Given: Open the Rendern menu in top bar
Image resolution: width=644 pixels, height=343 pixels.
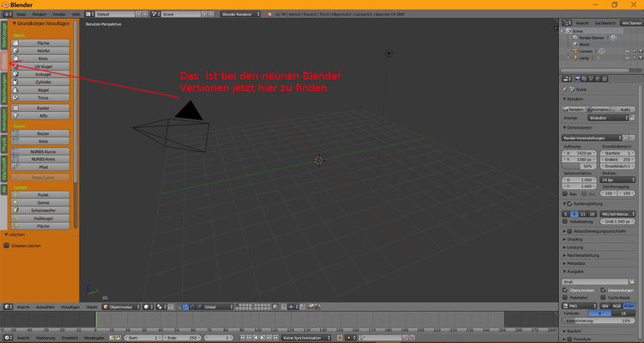Looking at the screenshot, I should (39, 15).
